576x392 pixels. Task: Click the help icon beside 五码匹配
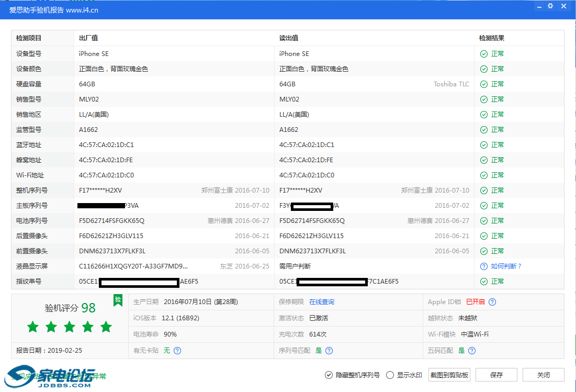click(472, 351)
